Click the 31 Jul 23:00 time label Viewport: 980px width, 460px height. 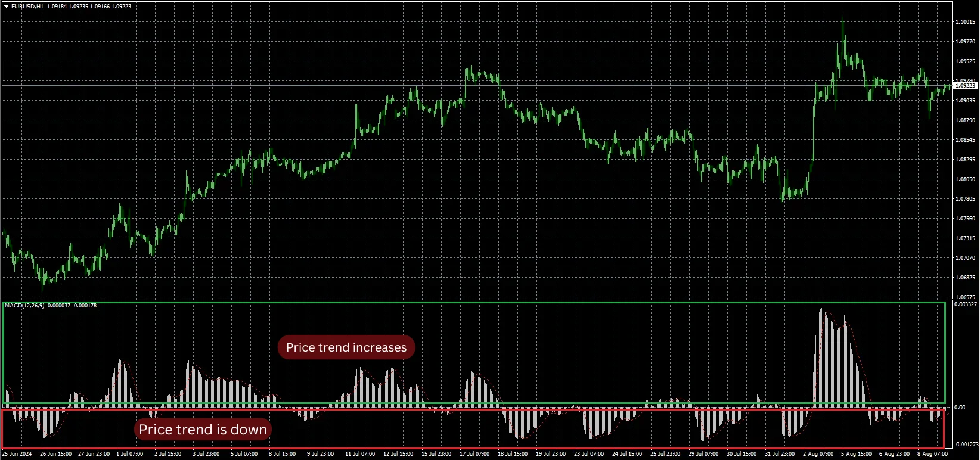coord(780,454)
